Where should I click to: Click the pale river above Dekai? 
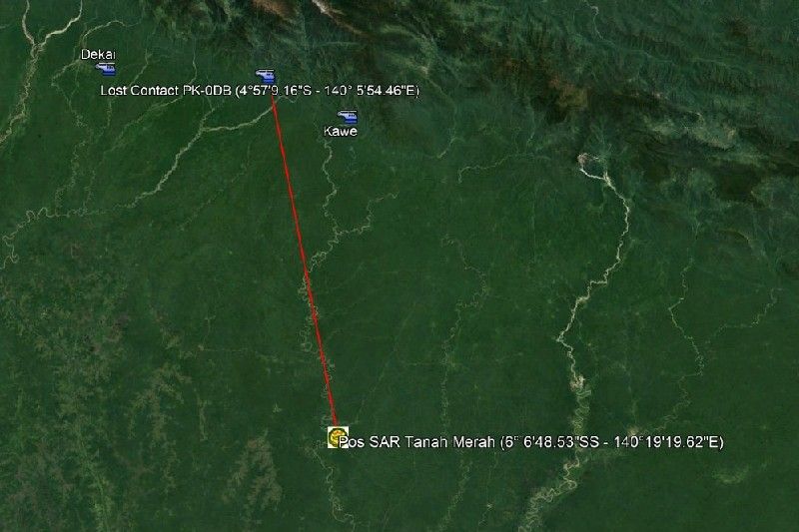pyautogui.click(x=56, y=28)
